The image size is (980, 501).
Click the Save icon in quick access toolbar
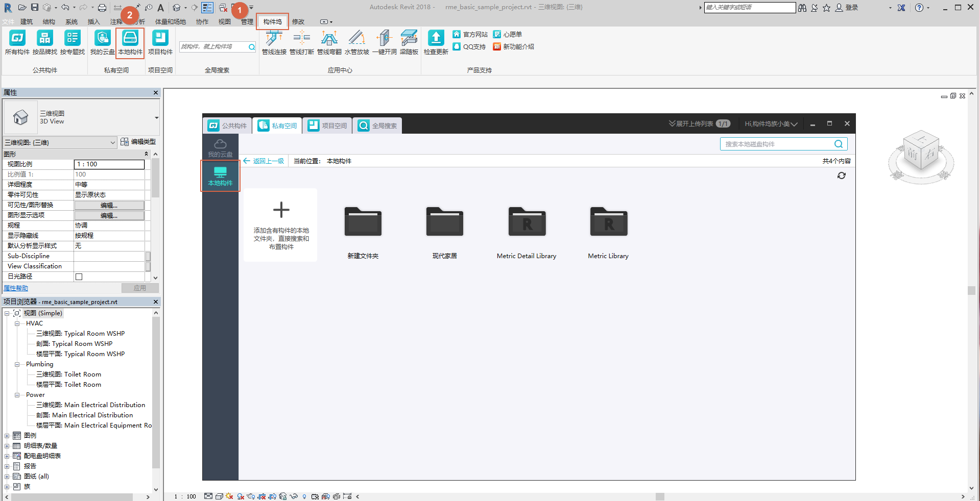[x=34, y=7]
